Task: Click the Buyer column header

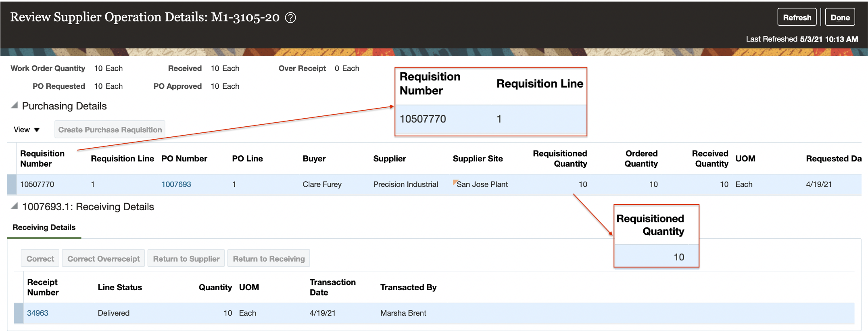Action: pyautogui.click(x=314, y=159)
